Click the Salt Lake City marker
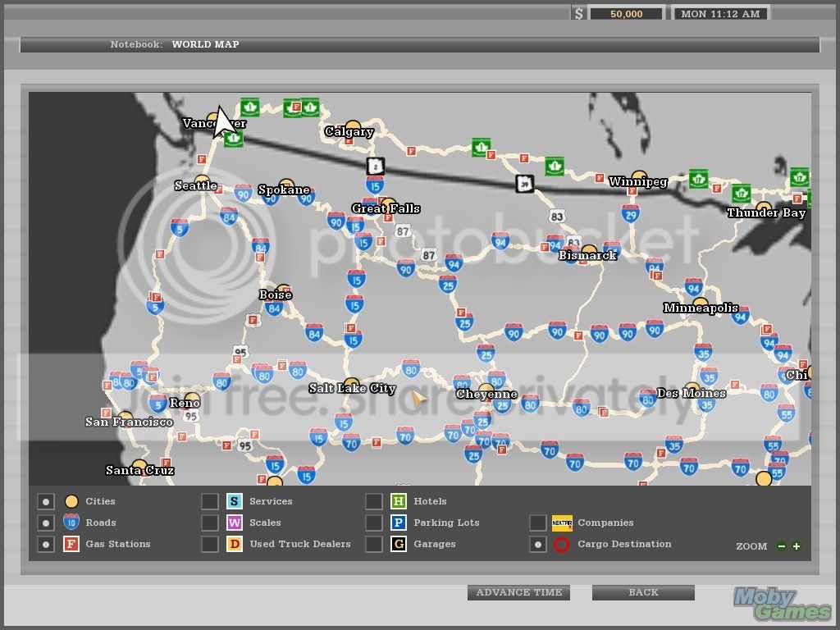The image size is (840, 630). (351, 384)
